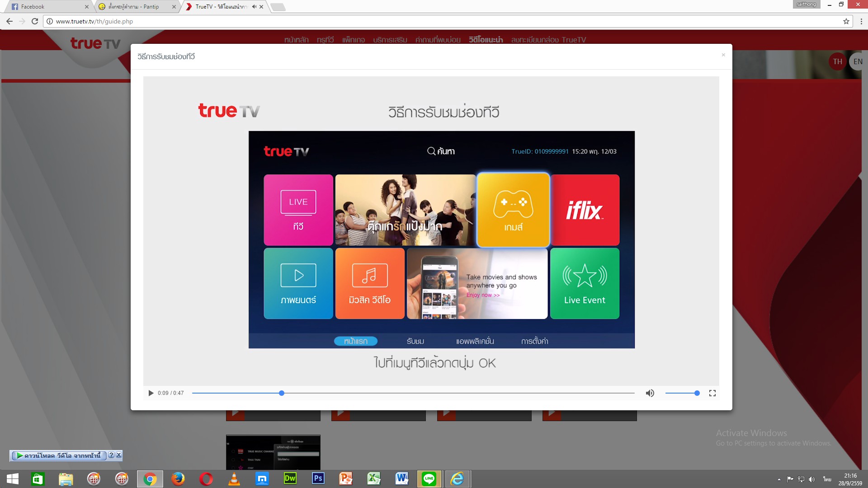Viewport: 868px width, 488px height.
Task: Close the video guide modal
Action: pos(723,55)
